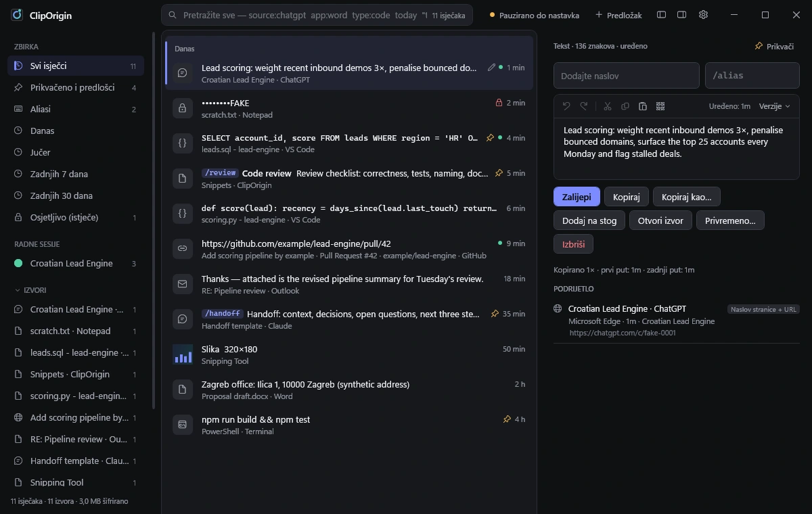
Task: Click the terminal icon of the npm run build row
Action: pyautogui.click(x=182, y=425)
